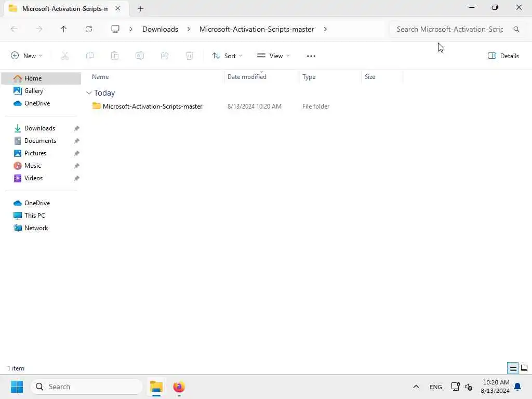Open OneDrive below Gallery

37,103
